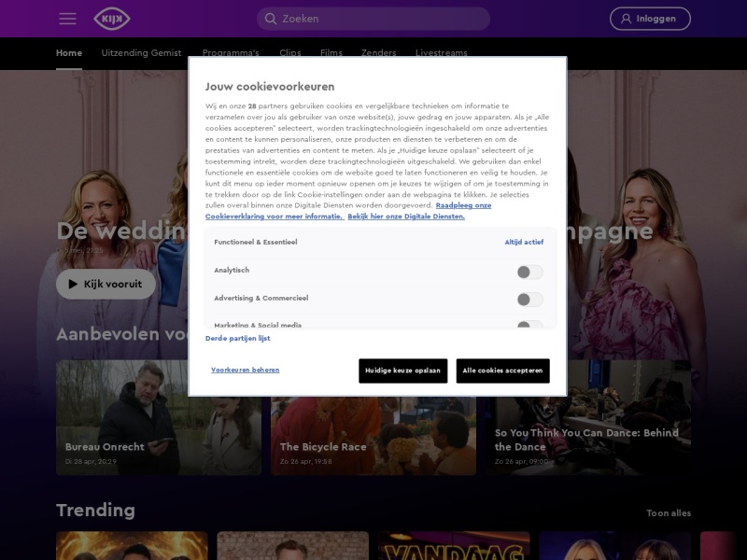Click Huidige keuze opslaan button
The height and width of the screenshot is (560, 747).
coord(402,371)
